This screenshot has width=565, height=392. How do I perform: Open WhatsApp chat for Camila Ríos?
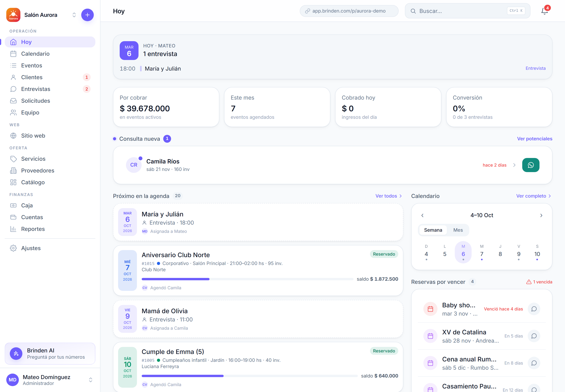531,165
